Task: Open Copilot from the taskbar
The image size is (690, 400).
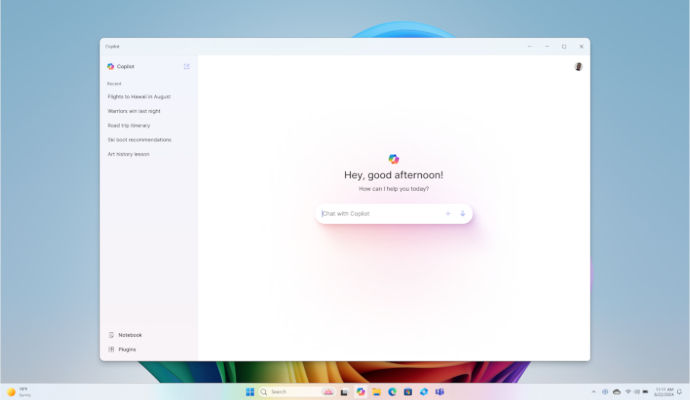Action: click(x=360, y=392)
